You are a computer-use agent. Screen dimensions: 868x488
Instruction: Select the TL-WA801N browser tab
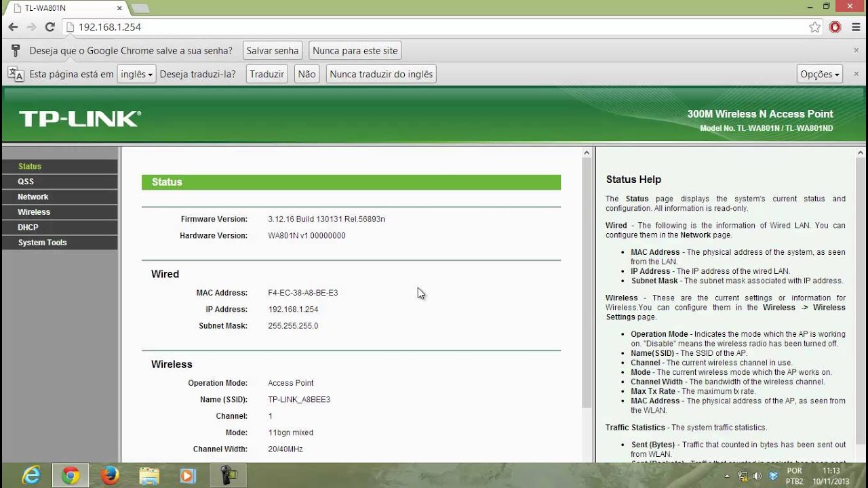(64, 8)
